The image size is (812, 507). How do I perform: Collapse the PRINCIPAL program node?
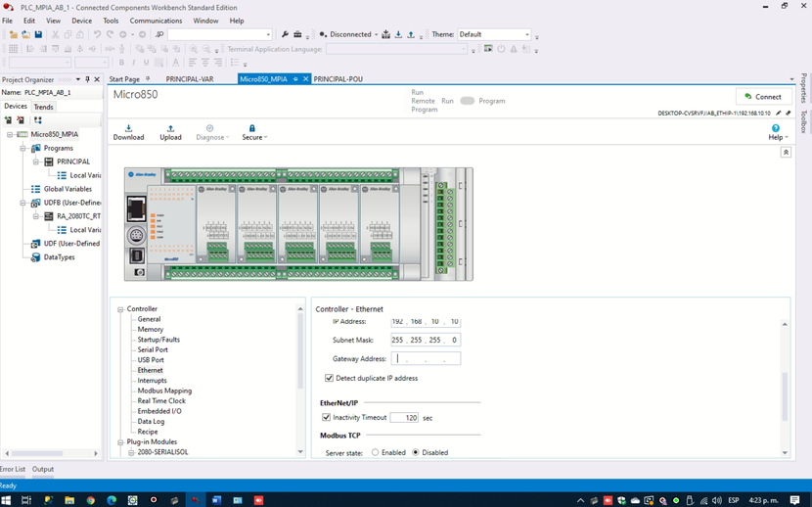point(36,161)
